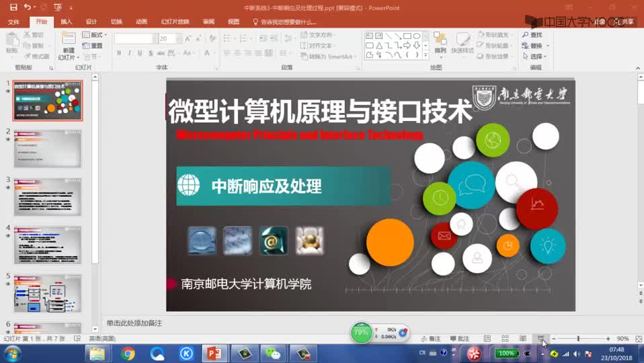
Task: Click the Reset (重置) slide button
Action: tap(92, 46)
